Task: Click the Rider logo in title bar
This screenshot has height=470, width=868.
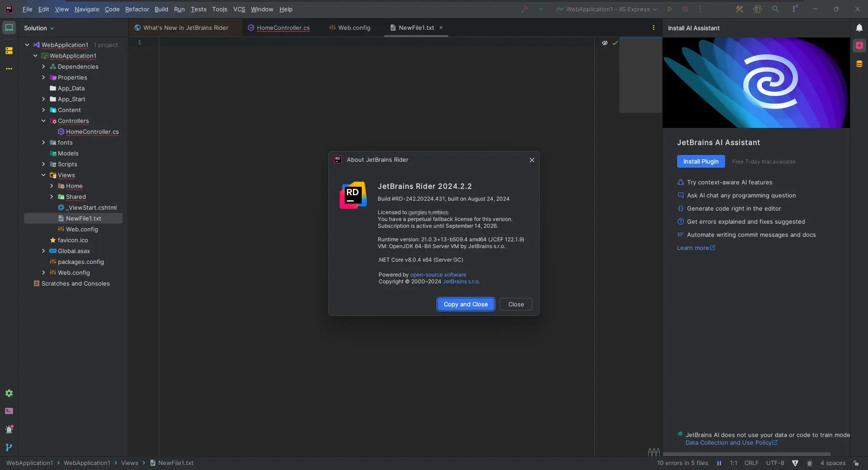Action: coord(9,9)
